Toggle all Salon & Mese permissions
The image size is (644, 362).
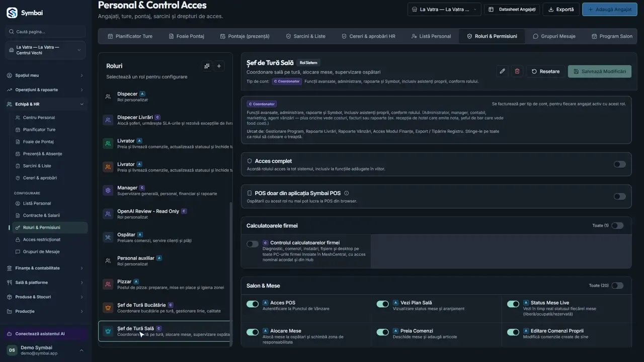617,286
